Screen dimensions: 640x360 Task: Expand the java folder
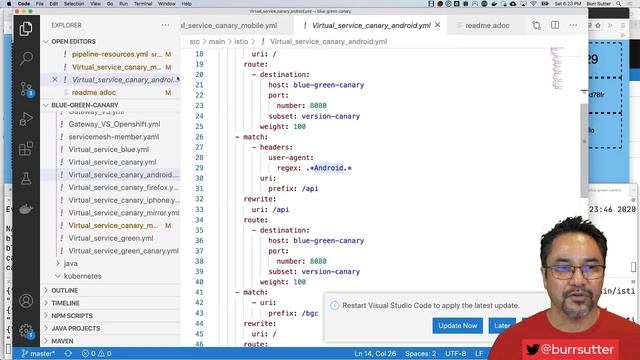pos(58,264)
